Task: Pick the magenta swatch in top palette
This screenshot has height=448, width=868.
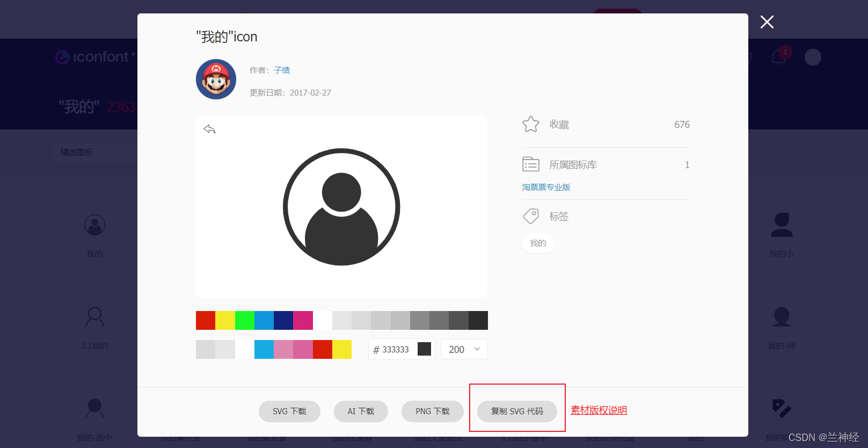Action: pos(303,320)
